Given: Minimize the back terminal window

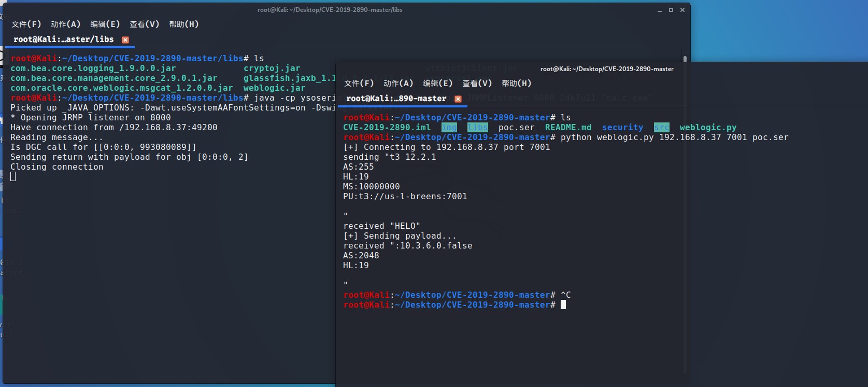Looking at the screenshot, I should pos(660,10).
